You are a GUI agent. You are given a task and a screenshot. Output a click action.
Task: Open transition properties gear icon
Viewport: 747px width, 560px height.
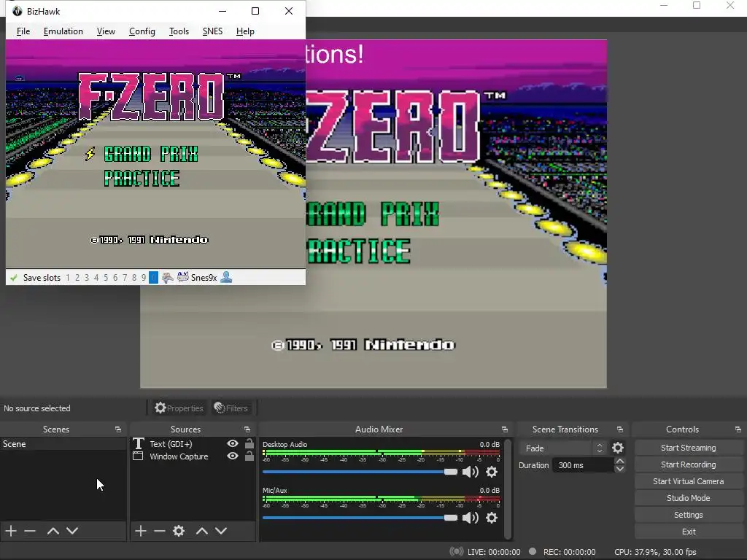pos(618,448)
